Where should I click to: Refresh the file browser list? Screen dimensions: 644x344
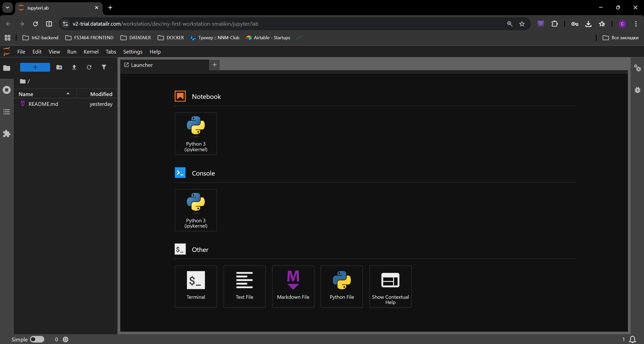(x=89, y=67)
